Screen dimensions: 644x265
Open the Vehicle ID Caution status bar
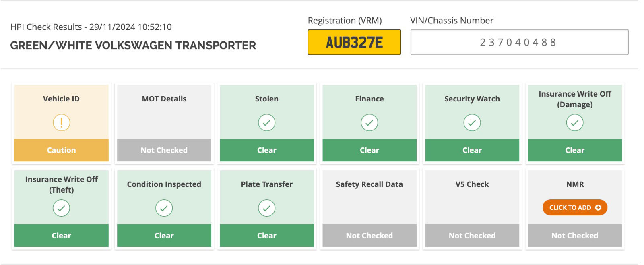pos(61,150)
